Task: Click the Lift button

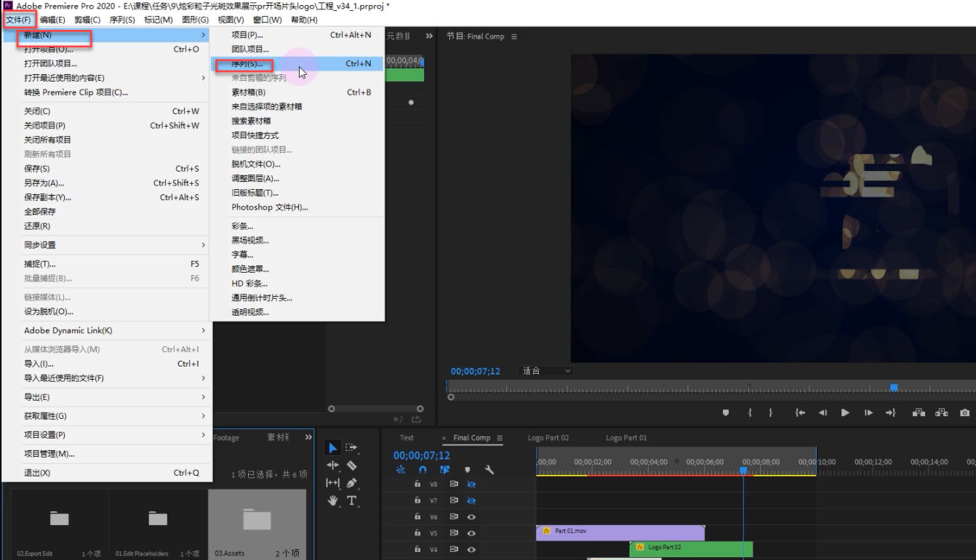Action: [919, 412]
